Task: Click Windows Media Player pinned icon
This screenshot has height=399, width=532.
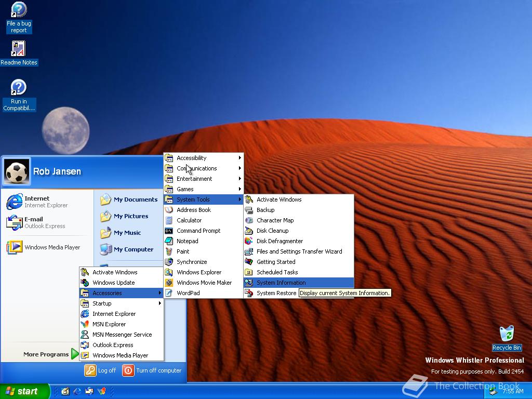Action: point(14,247)
